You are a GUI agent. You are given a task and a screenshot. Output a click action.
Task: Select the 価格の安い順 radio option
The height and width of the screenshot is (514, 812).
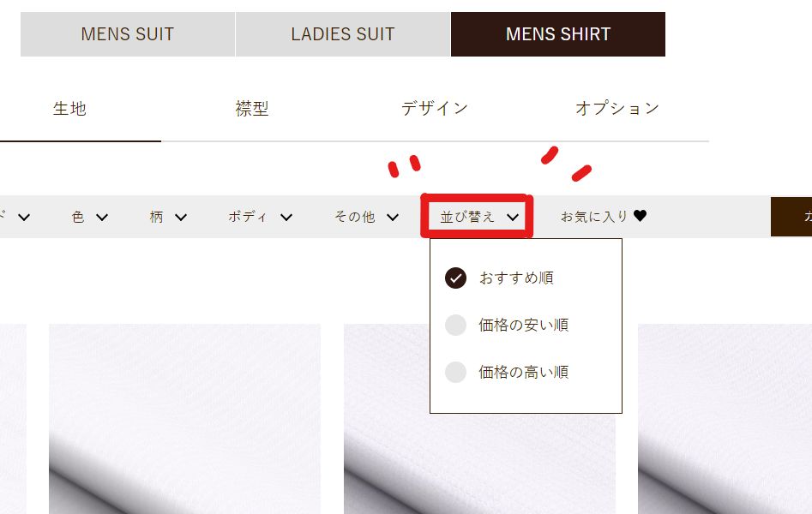(x=455, y=325)
